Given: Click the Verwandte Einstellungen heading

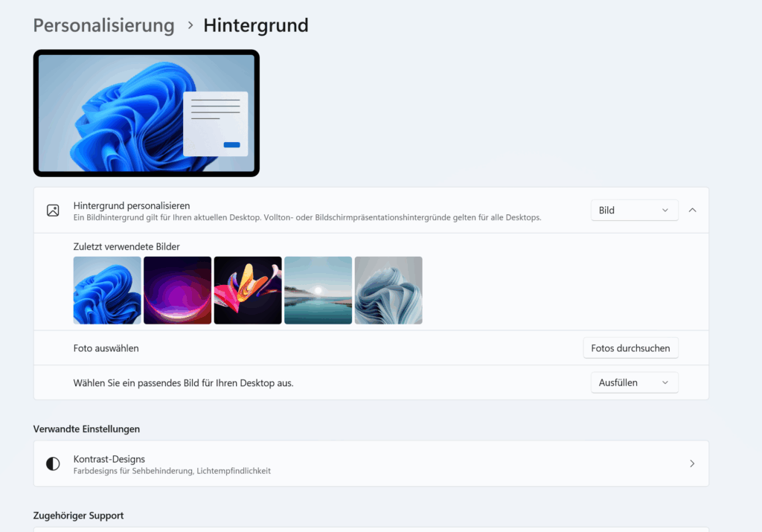Looking at the screenshot, I should pos(86,429).
